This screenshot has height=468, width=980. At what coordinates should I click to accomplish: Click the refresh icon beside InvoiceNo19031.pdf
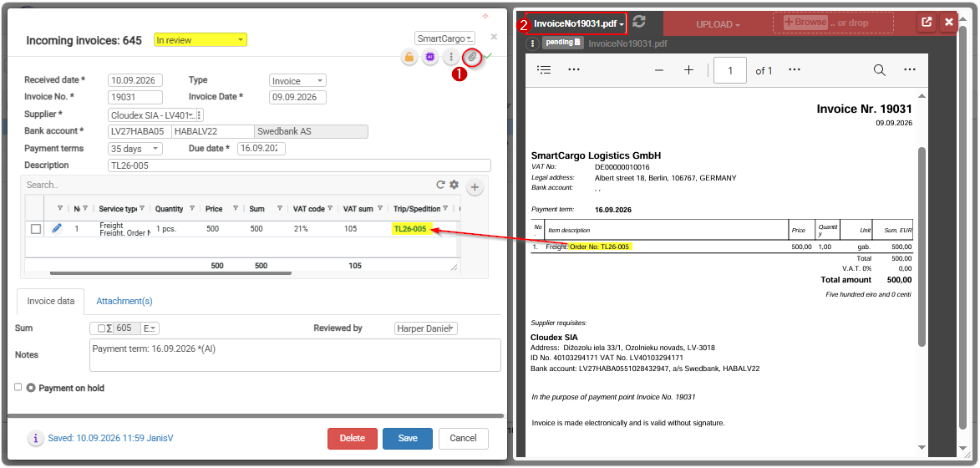pos(639,22)
